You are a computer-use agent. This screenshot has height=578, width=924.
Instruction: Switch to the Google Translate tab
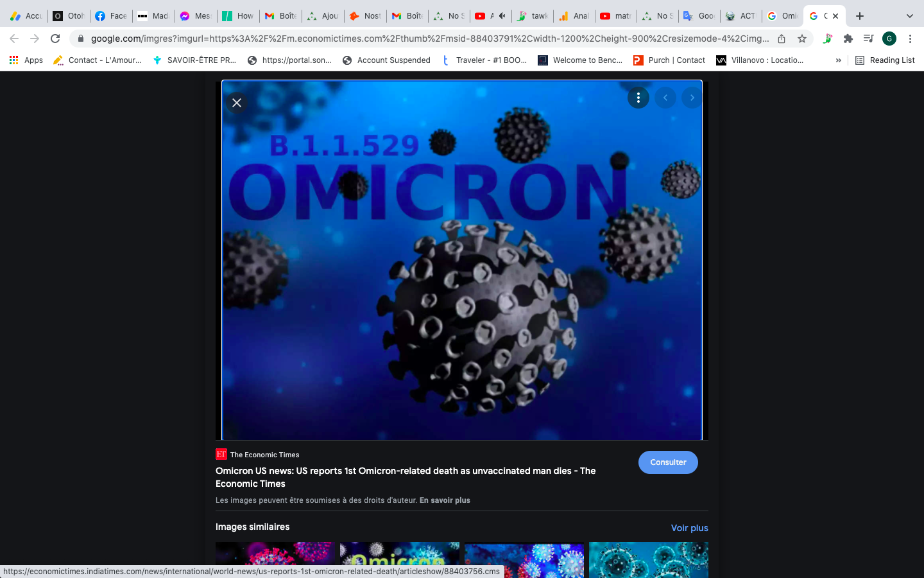click(700, 16)
